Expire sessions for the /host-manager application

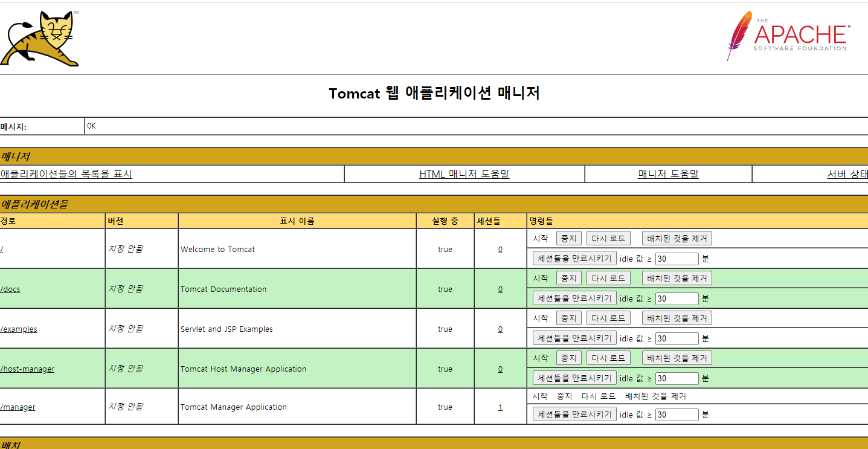pos(574,378)
